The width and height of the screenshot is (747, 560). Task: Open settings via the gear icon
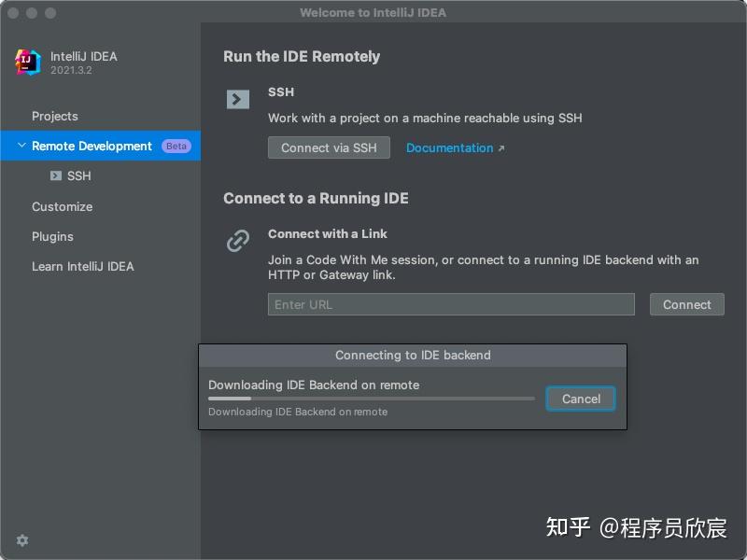tap(21, 540)
